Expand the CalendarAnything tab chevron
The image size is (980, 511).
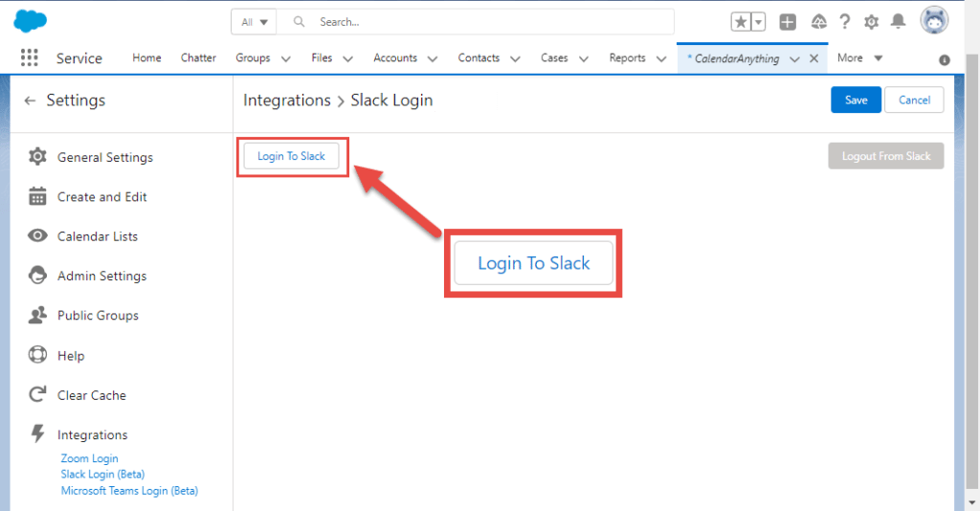click(x=794, y=59)
